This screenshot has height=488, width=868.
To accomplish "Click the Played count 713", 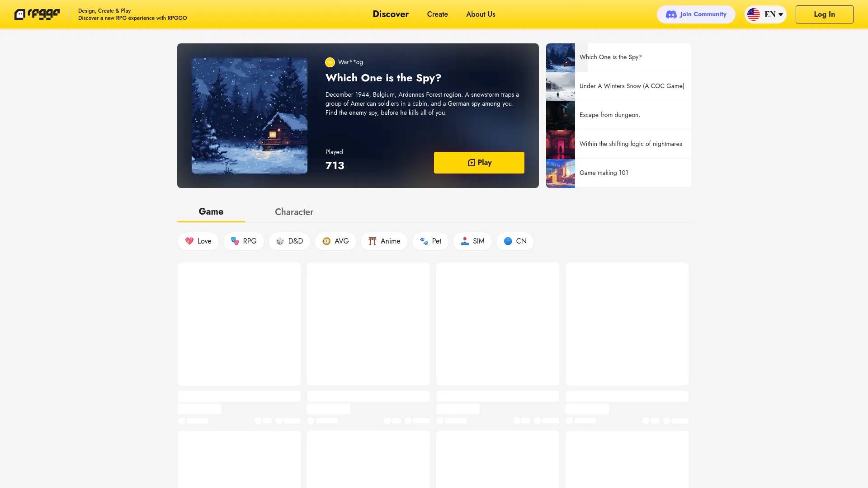I will pyautogui.click(x=335, y=166).
